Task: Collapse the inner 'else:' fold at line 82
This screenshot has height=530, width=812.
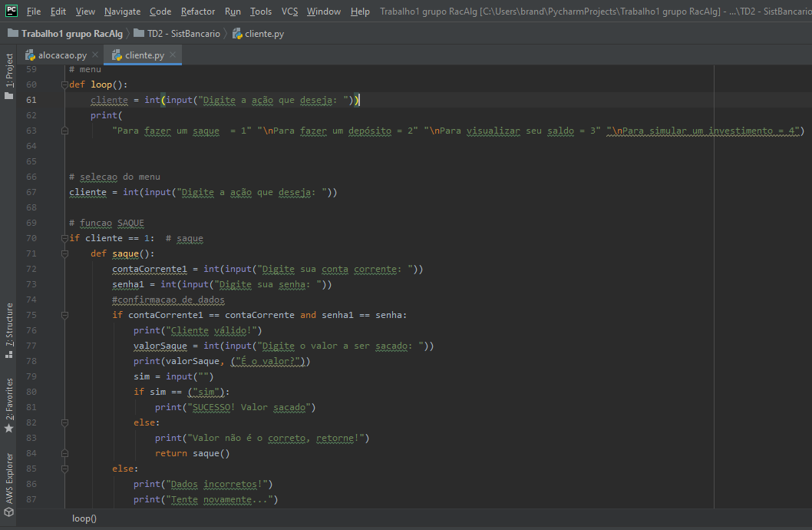Action: pos(64,422)
